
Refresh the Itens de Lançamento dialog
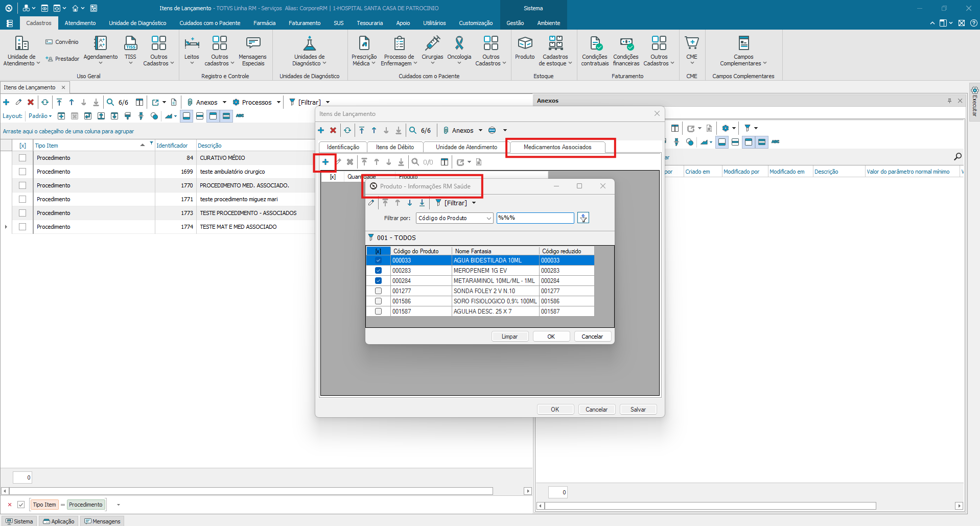pos(347,130)
